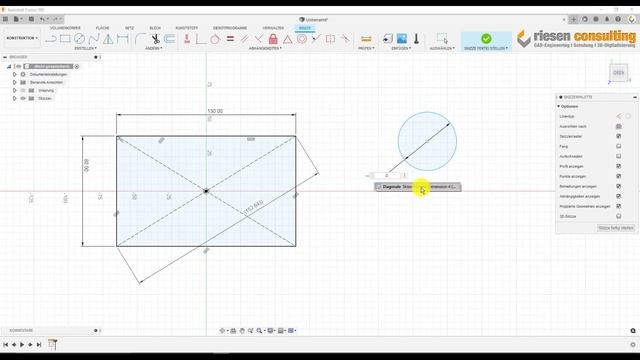Open the Auswählen dropdown menu

coord(442,48)
